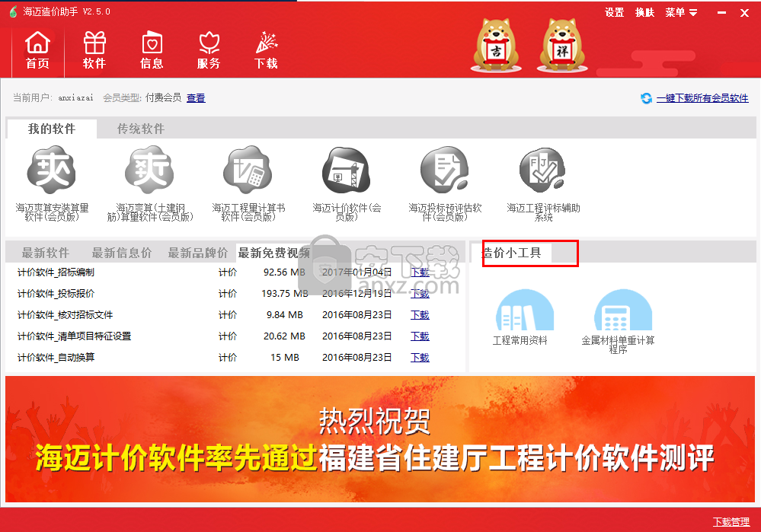Viewport: 761px width, 532px height.
Task: Launch 海迈工程评标辅助系统
Action: point(543,183)
